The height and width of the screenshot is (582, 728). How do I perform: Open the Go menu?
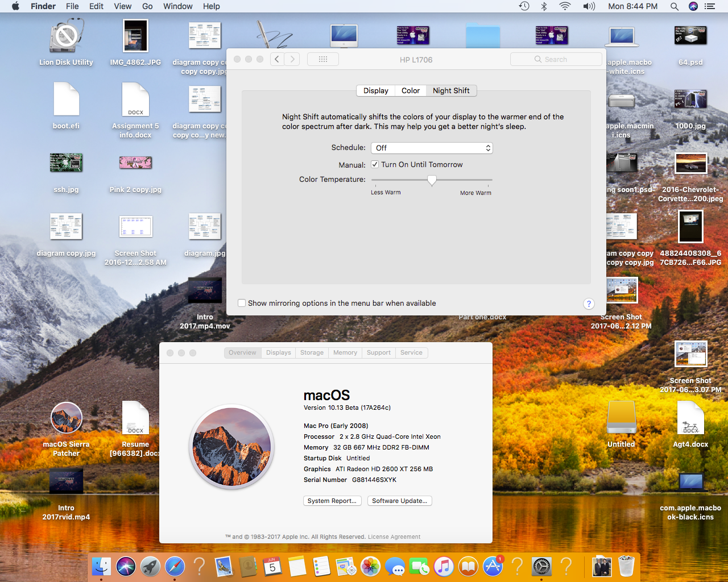[147, 6]
